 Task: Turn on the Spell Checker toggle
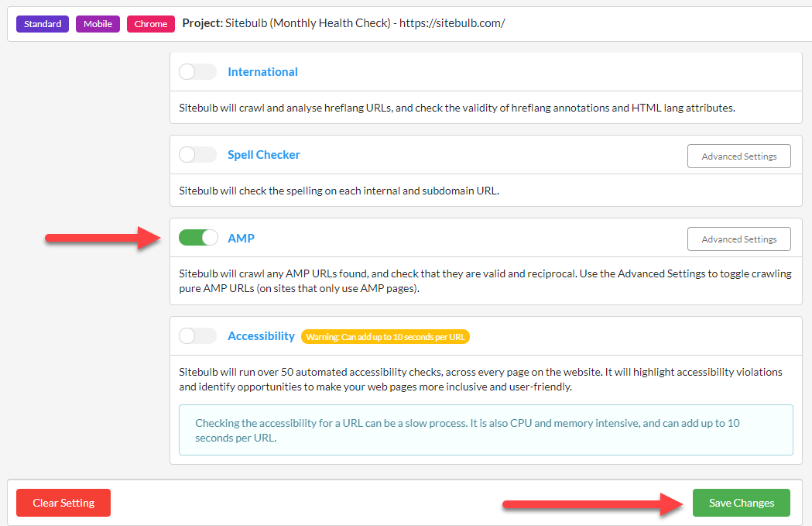tap(197, 154)
